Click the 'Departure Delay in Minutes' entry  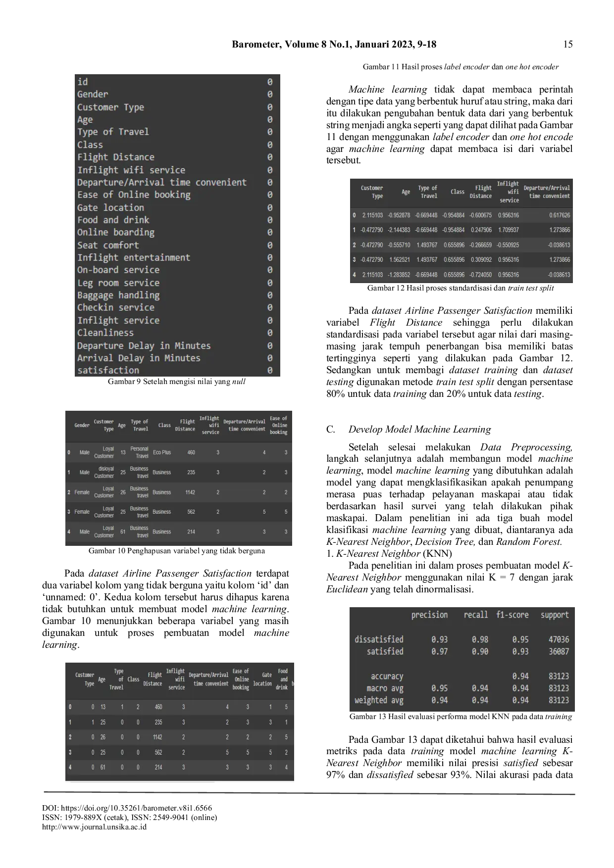pos(144,346)
